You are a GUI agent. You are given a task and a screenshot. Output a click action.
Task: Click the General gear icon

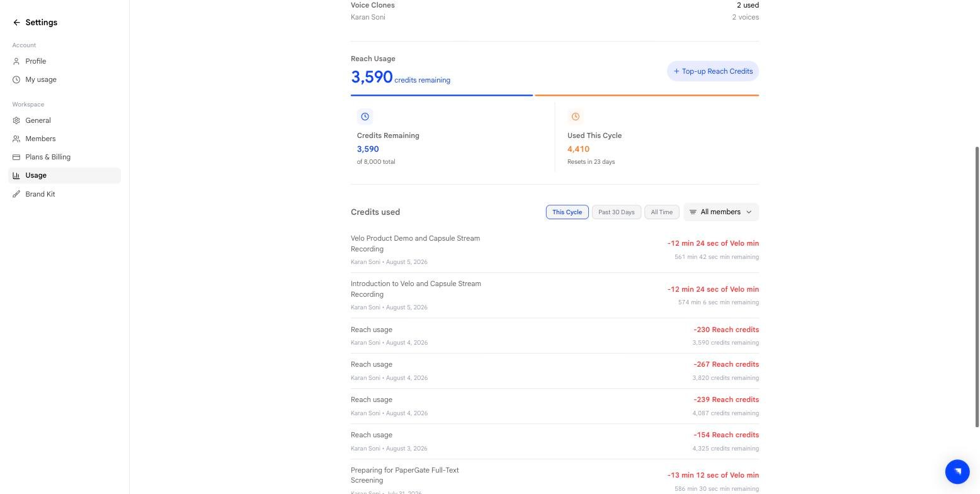click(x=16, y=120)
